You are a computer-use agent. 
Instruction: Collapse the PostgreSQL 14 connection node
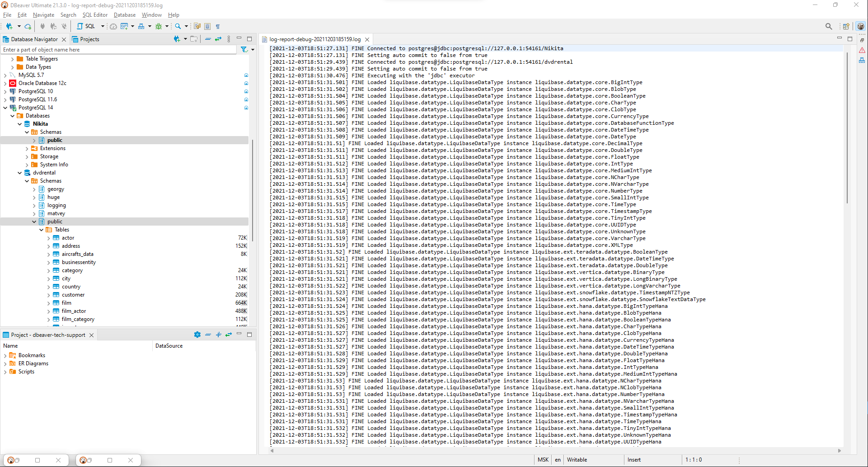[x=5, y=108]
